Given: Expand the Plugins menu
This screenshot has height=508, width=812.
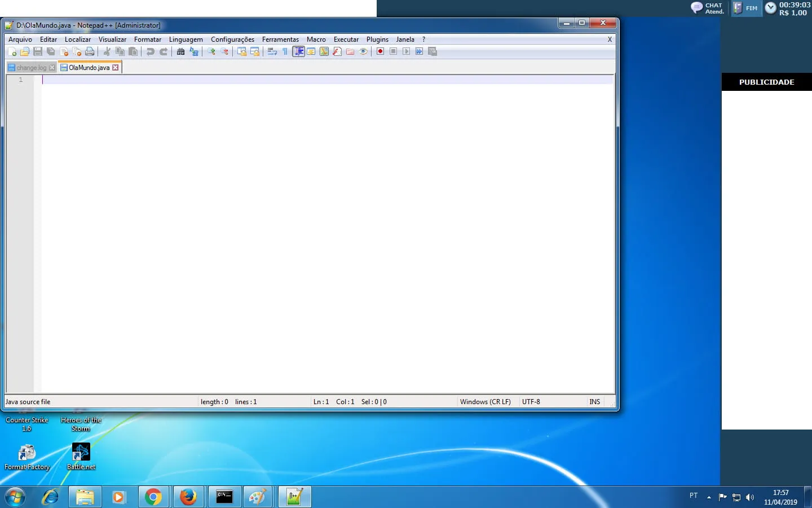Looking at the screenshot, I should click(377, 40).
